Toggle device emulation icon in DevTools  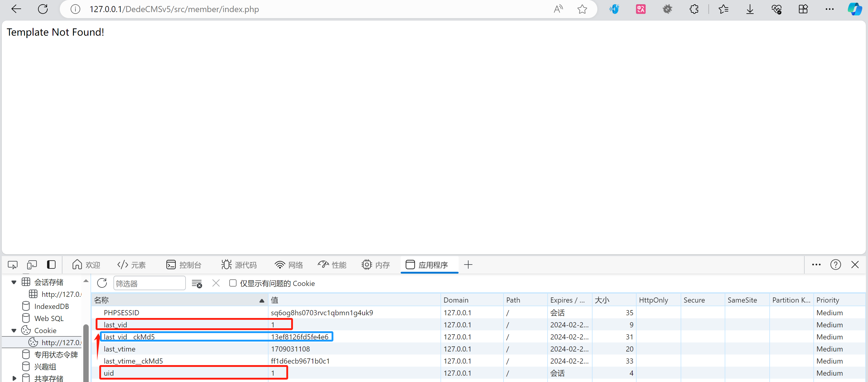pos(32,265)
